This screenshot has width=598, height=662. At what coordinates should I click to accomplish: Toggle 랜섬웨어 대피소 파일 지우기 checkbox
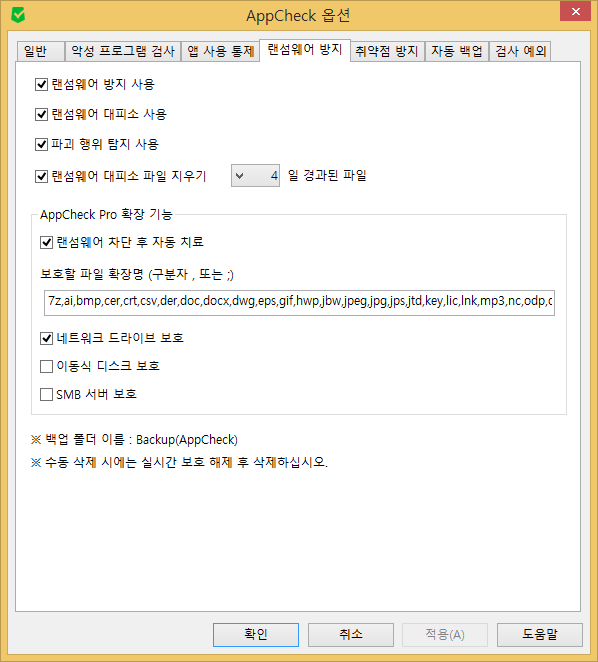[41, 176]
